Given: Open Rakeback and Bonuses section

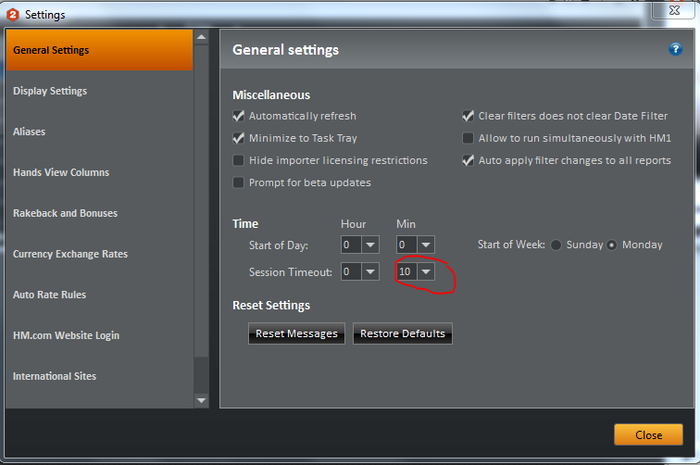Looking at the screenshot, I should (100, 213).
